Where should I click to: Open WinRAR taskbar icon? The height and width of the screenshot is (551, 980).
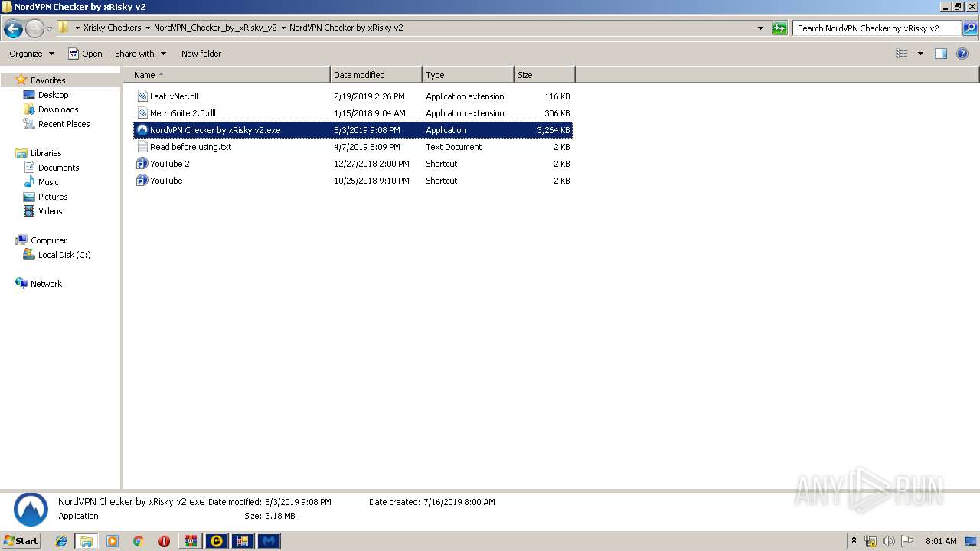click(191, 541)
